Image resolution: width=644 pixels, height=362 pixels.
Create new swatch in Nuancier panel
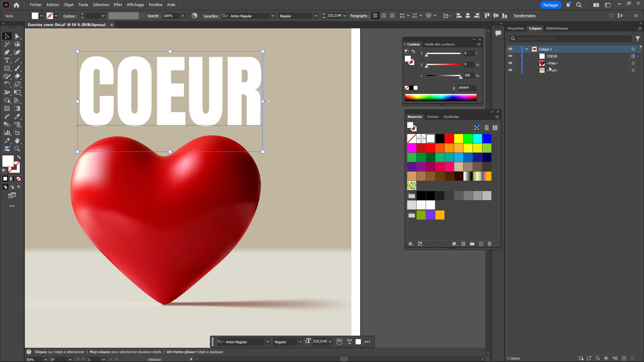(481, 244)
